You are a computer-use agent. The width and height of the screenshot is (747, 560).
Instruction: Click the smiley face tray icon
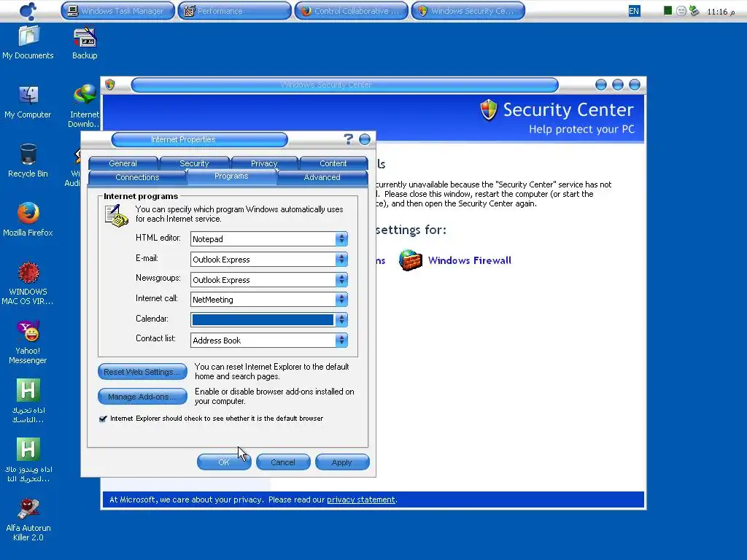tap(681, 10)
